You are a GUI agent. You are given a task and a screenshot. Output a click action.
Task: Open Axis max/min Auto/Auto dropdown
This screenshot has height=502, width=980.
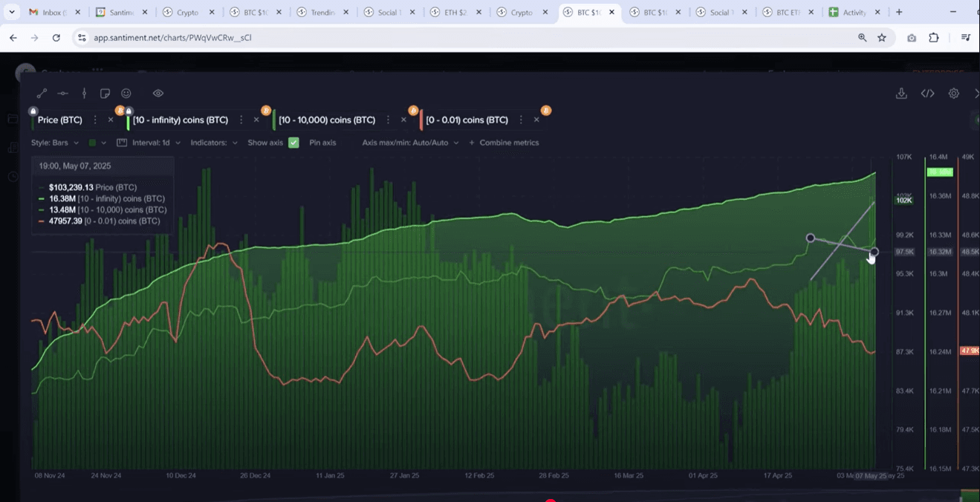[x=410, y=143]
